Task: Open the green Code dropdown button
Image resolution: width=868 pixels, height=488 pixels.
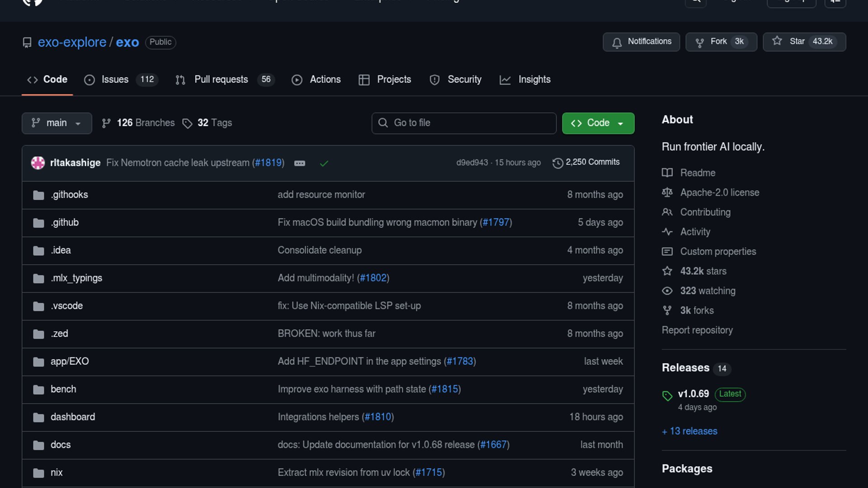Action: pyautogui.click(x=598, y=123)
